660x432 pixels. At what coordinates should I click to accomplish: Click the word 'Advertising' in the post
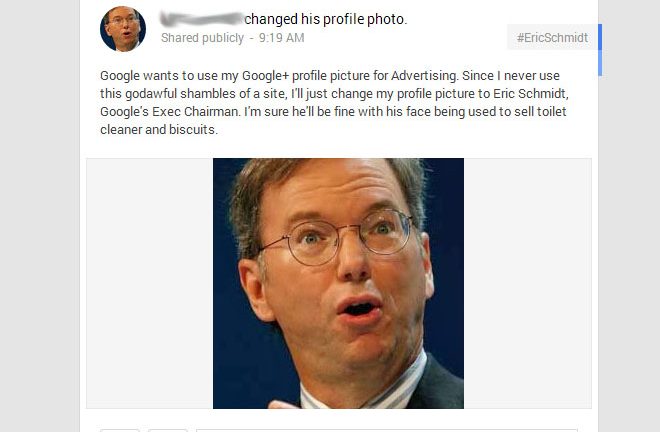[423, 76]
